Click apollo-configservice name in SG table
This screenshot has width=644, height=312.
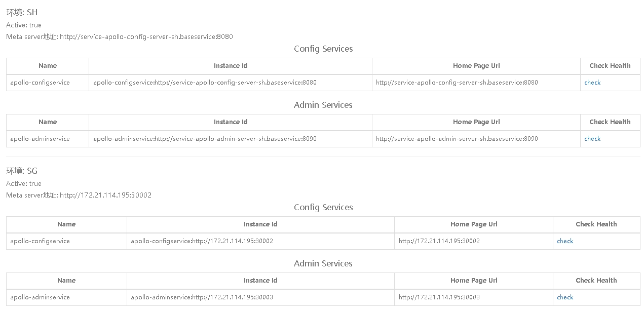[40, 241]
